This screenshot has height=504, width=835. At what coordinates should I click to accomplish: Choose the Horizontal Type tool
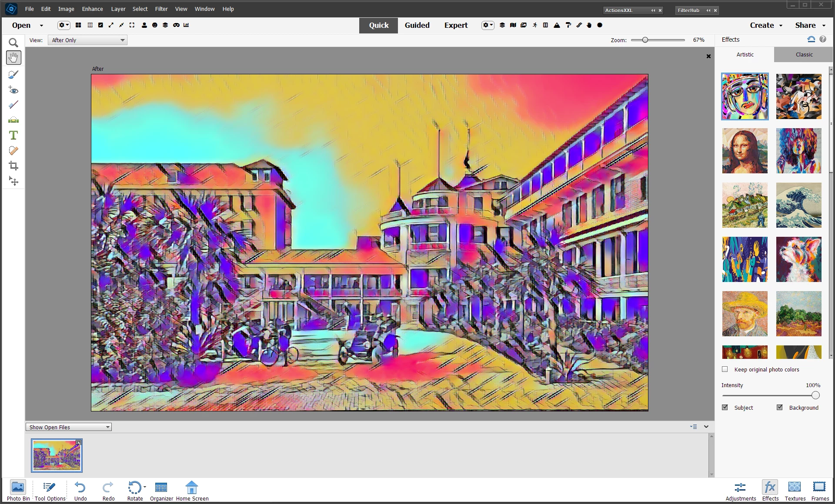13,135
